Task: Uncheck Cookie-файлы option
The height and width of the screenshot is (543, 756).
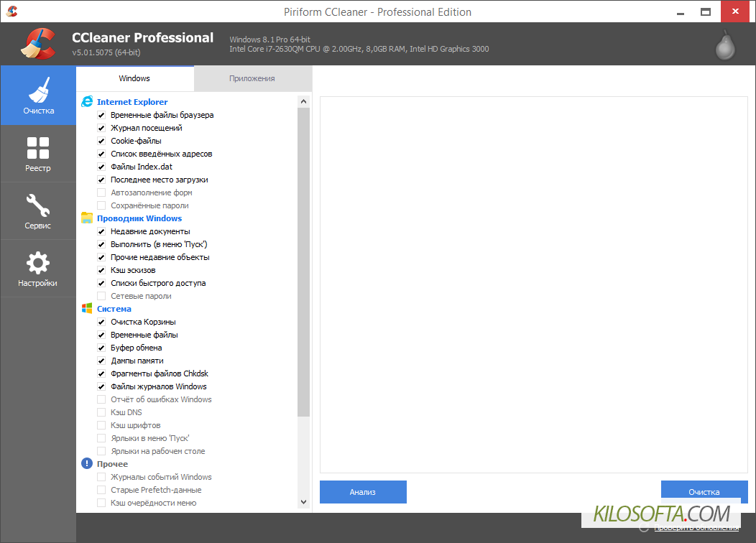Action: pyautogui.click(x=101, y=141)
